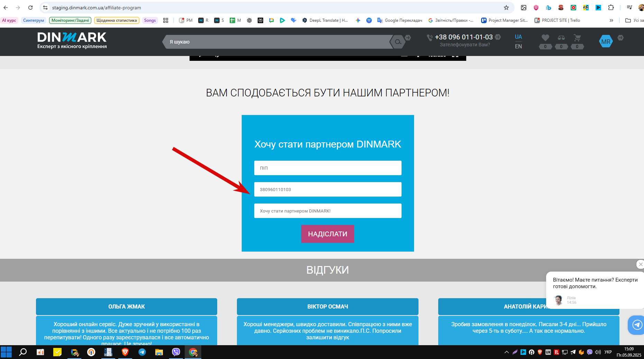This screenshot has height=359, width=644.
Task: Open the volume speaker tray icon
Action: pyautogui.click(x=598, y=352)
